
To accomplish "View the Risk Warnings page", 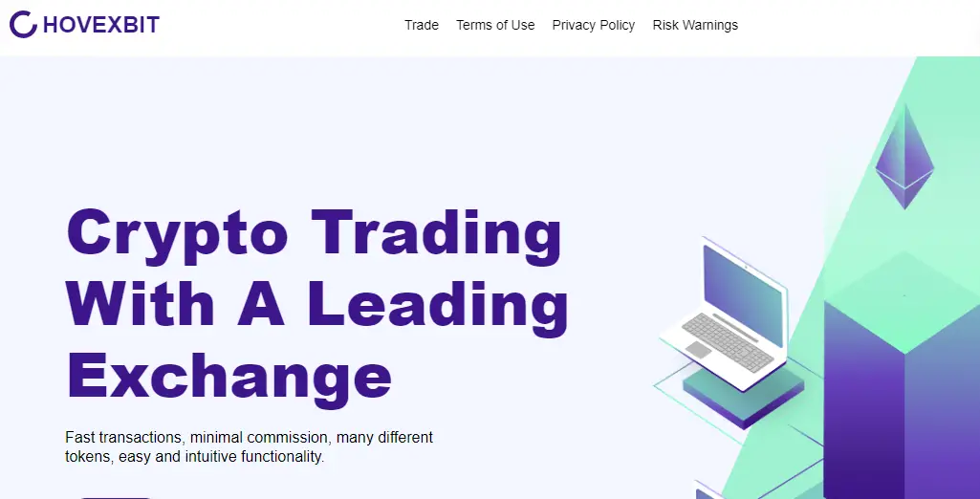I will (x=695, y=25).
